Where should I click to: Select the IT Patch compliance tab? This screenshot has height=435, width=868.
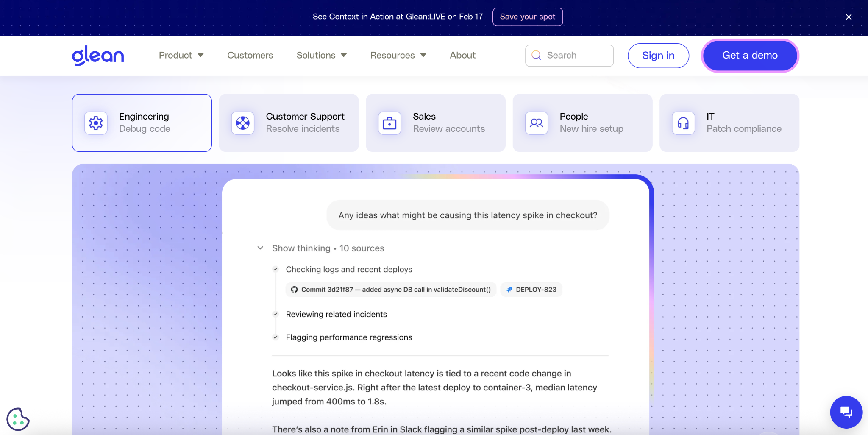click(x=729, y=123)
